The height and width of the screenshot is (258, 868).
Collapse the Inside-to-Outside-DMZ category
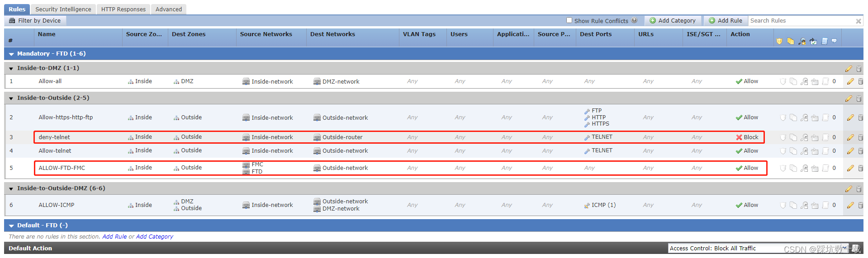pyautogui.click(x=11, y=189)
